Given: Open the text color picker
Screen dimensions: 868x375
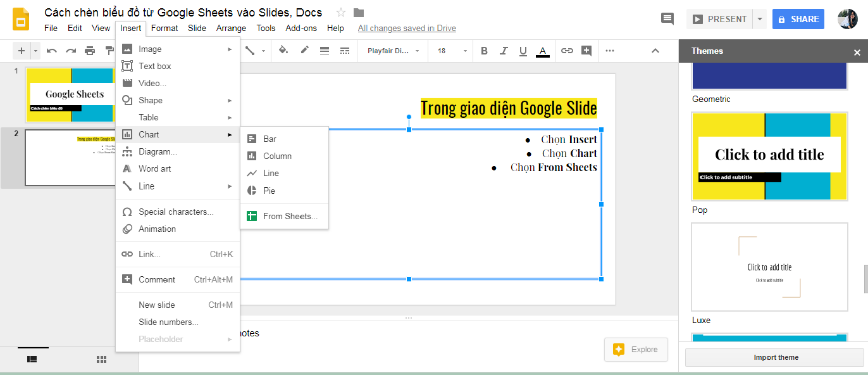Looking at the screenshot, I should (542, 51).
